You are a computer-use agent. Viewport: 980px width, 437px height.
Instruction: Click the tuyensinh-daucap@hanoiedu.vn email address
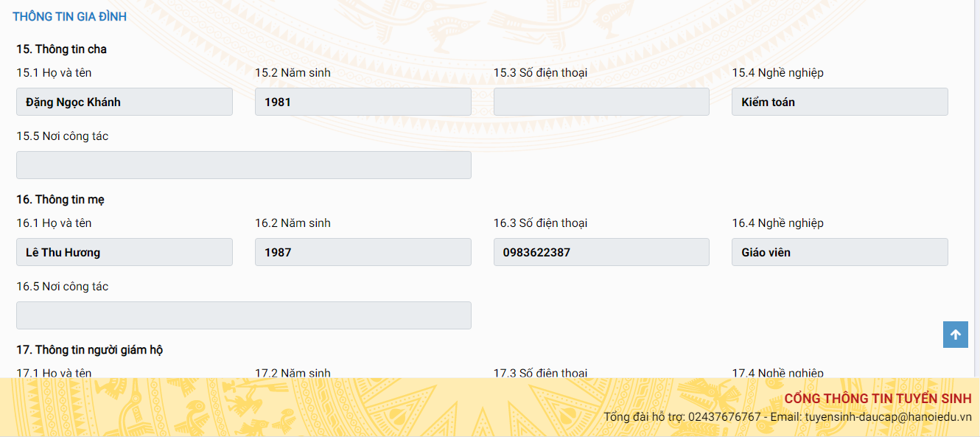click(x=888, y=417)
